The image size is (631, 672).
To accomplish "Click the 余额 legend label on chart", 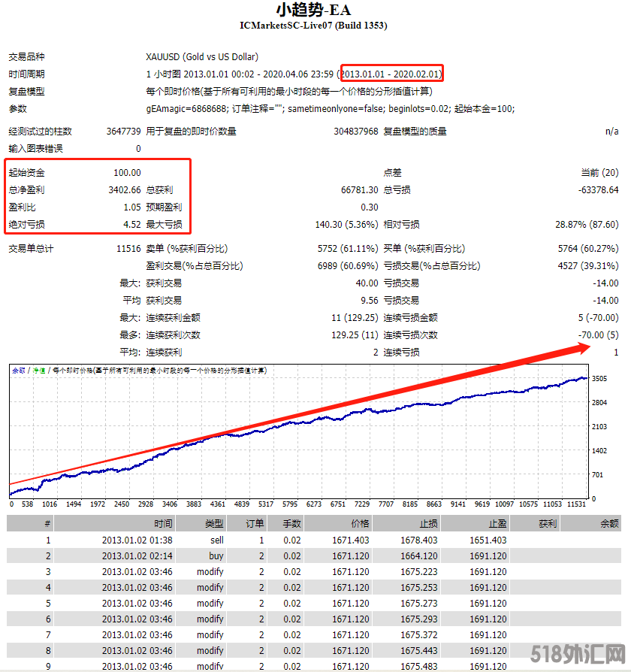I will pyautogui.click(x=18, y=370).
